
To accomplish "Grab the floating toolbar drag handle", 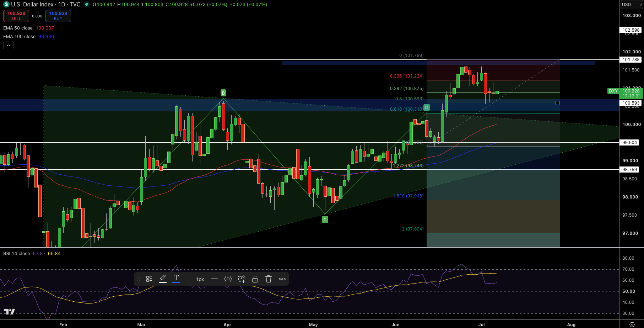I will [138, 279].
